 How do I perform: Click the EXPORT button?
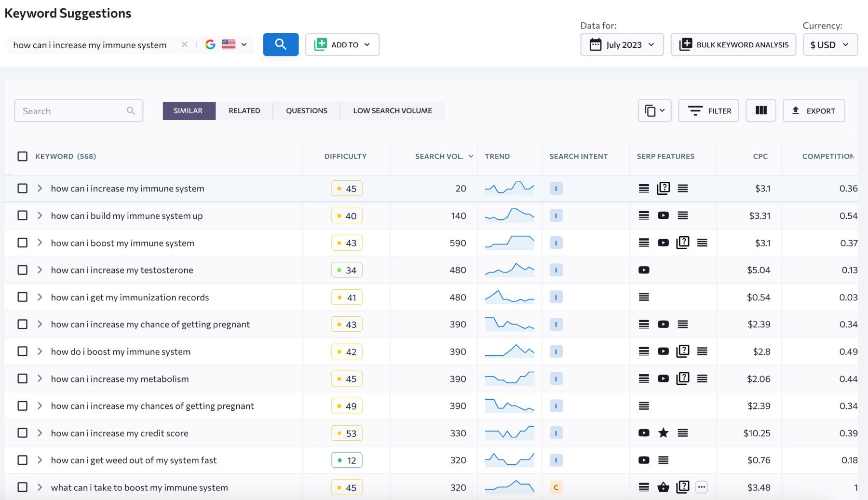coord(814,110)
